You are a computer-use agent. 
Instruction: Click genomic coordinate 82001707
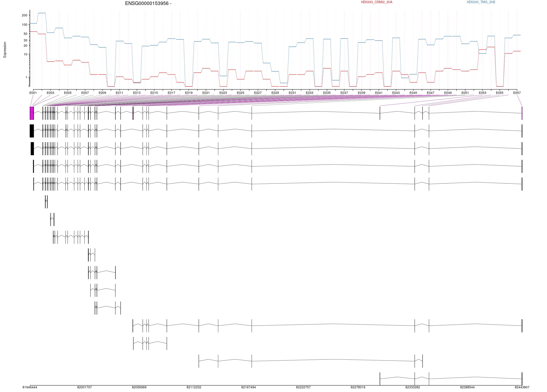(x=84, y=387)
